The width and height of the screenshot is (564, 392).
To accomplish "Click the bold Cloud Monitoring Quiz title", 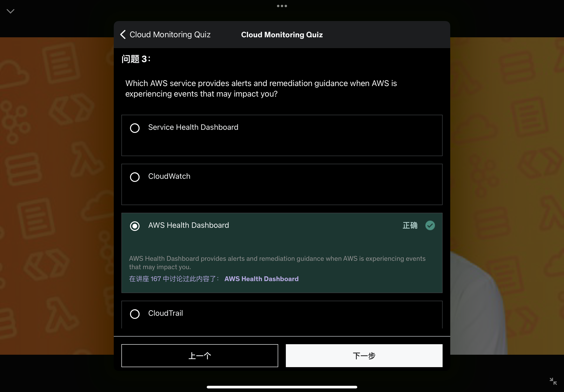I will [282, 35].
